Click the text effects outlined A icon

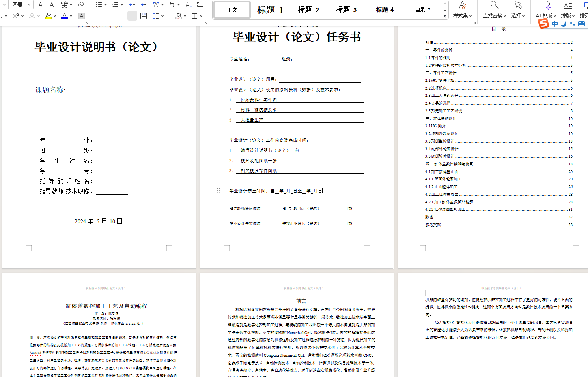point(32,16)
